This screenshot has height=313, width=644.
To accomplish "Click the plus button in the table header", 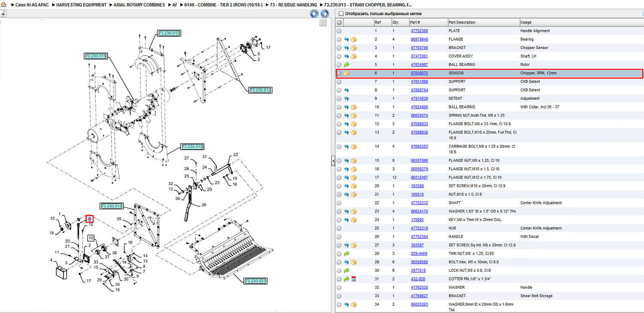I will (x=339, y=22).
